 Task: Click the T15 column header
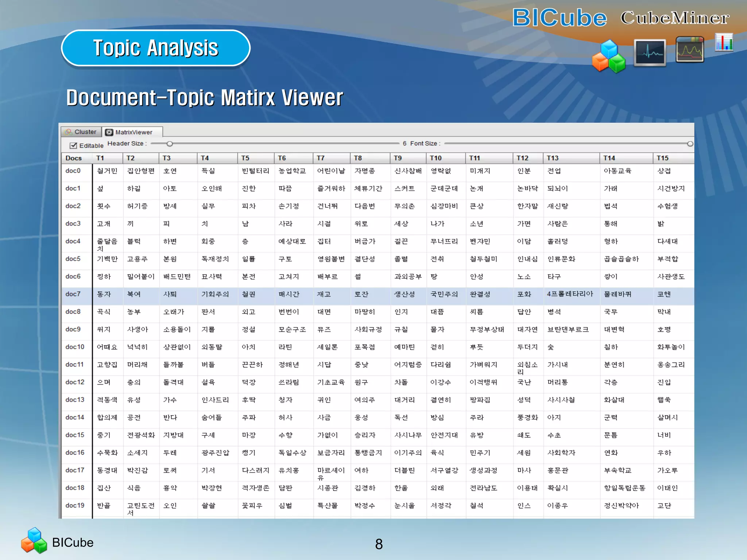[674, 158]
